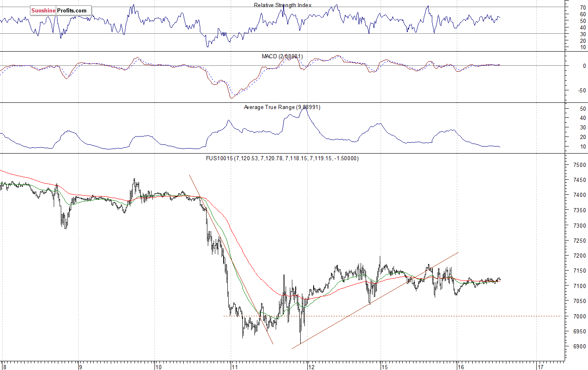
Task: Click the 7450 price axis label
Action: point(579,180)
